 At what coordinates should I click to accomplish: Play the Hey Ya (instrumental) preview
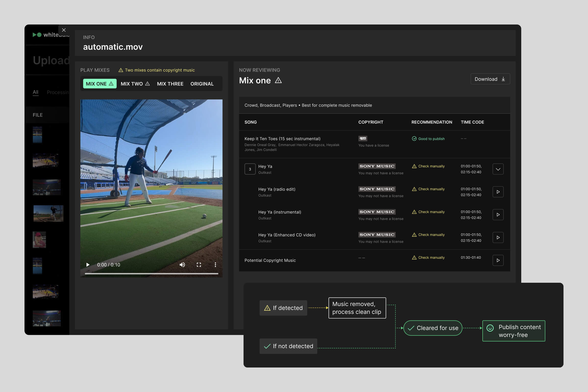[x=498, y=215]
